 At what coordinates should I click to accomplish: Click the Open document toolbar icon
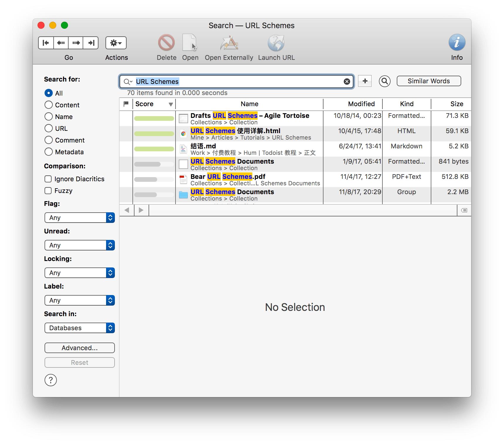coord(190,43)
